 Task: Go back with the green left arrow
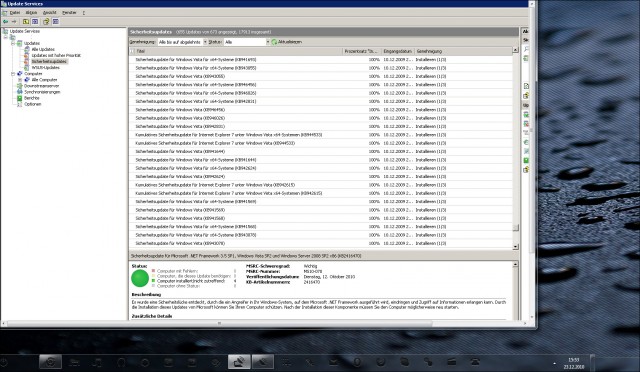(5, 21)
